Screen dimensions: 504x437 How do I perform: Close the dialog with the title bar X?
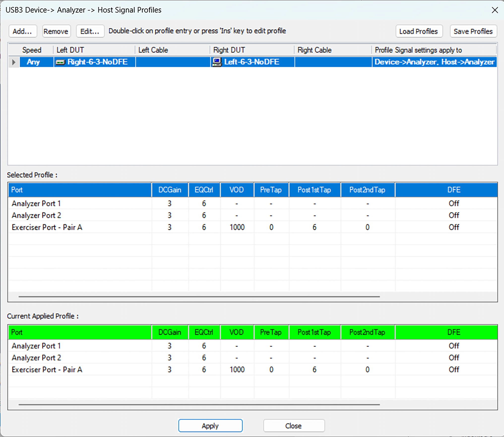click(x=495, y=10)
